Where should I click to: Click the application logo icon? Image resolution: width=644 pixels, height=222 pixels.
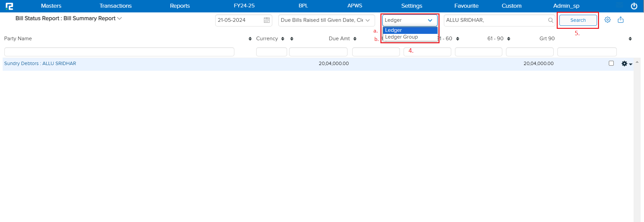(x=9, y=6)
